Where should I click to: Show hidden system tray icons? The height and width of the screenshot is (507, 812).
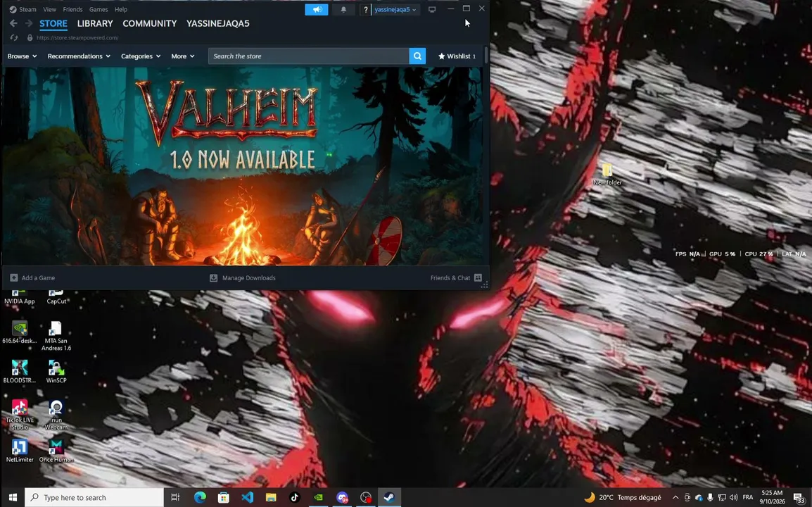click(x=675, y=498)
